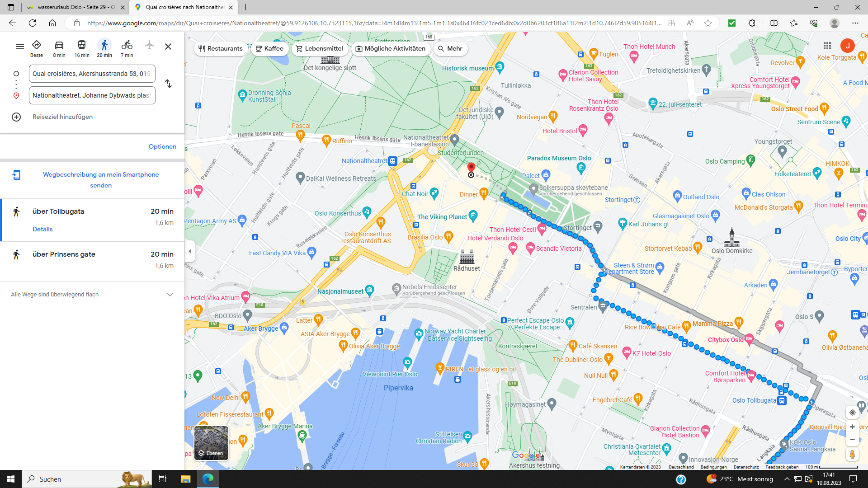The height and width of the screenshot is (488, 868).
Task: Open the Google Maps hamburger menu
Action: [x=20, y=47]
